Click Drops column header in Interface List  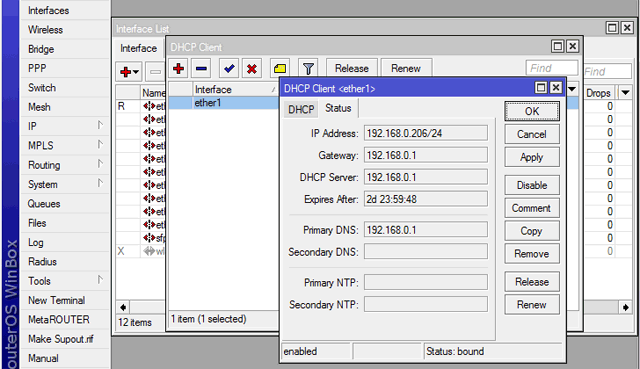click(600, 93)
